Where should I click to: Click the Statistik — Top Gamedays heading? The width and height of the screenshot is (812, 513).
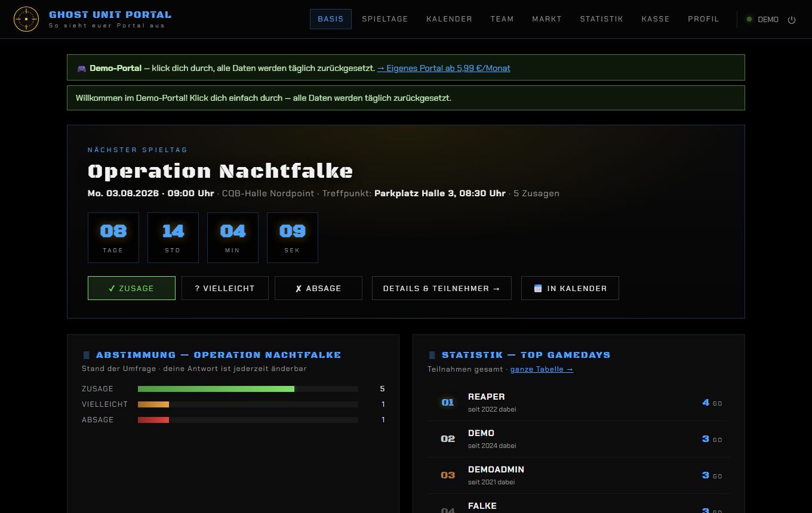click(x=526, y=355)
